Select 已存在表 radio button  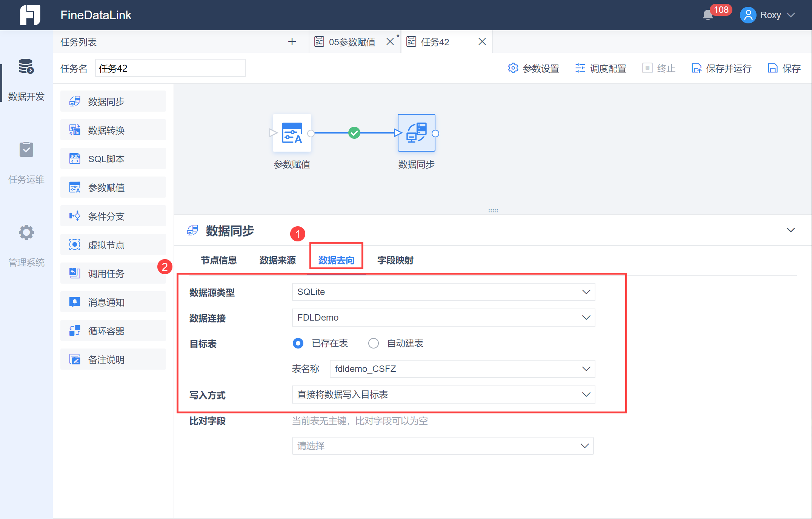tap(298, 343)
